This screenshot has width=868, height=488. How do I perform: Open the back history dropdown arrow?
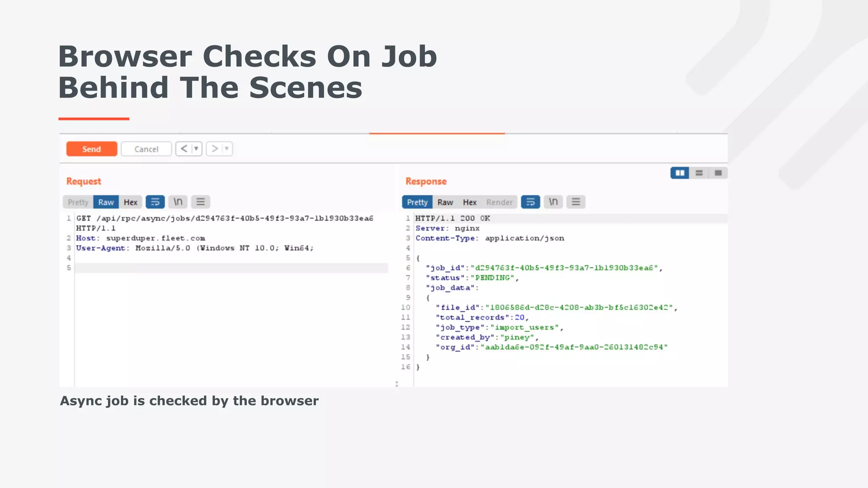coord(196,149)
